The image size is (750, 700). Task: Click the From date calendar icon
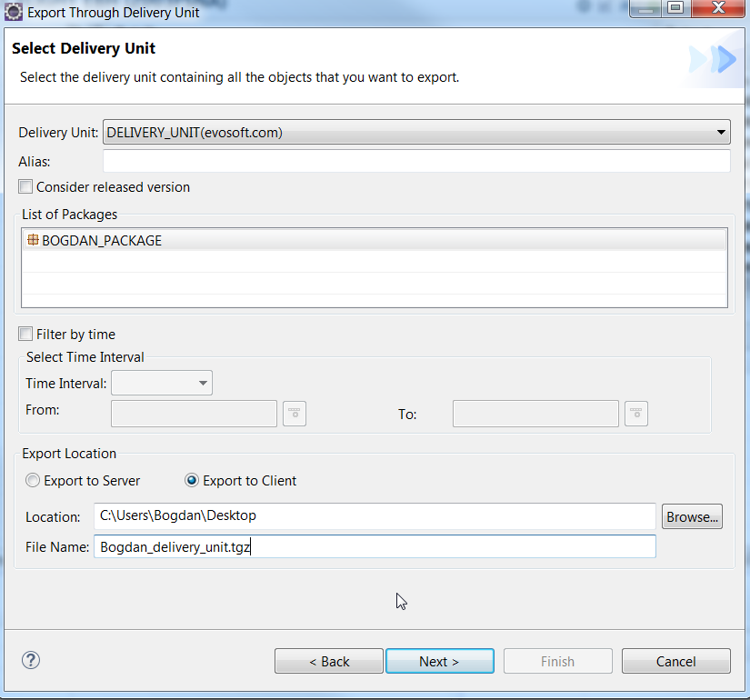point(295,414)
